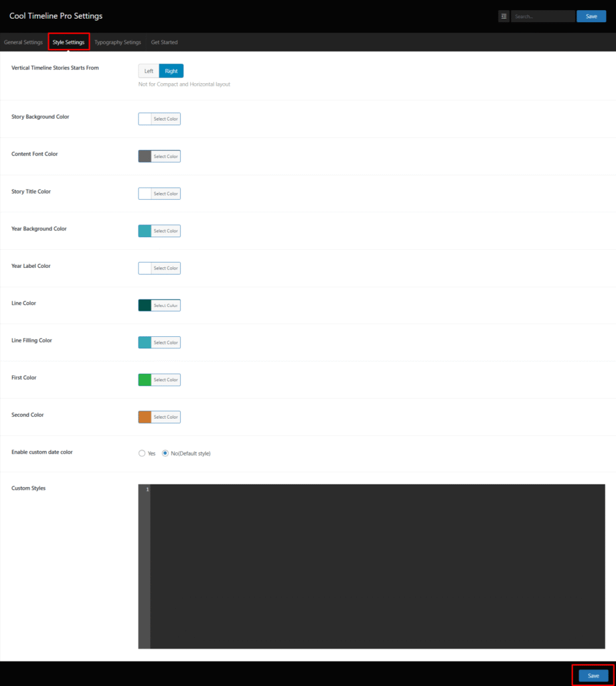
Task: Save settings using the top Save button
Action: 591,16
